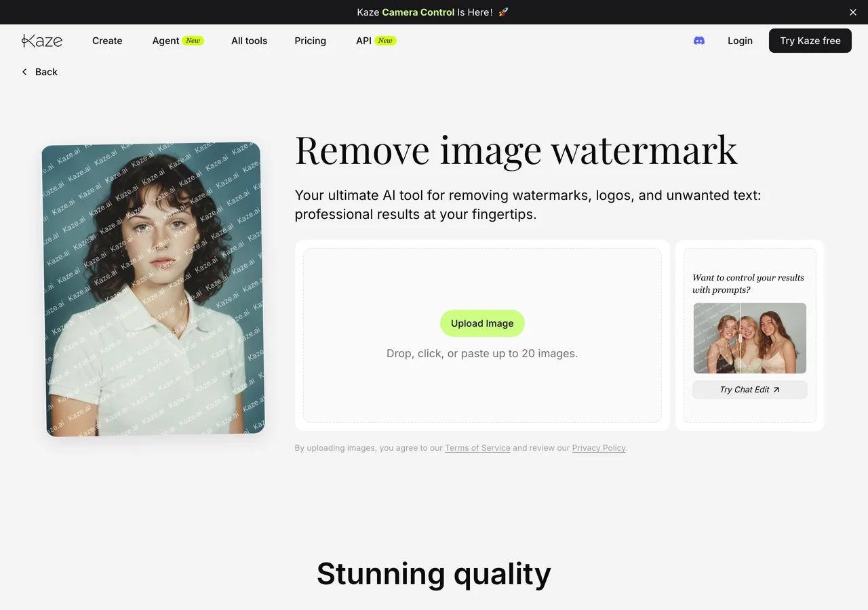Screen dimensions: 868x610
Task: Click the rocket emoji in banner
Action: [x=503, y=12]
